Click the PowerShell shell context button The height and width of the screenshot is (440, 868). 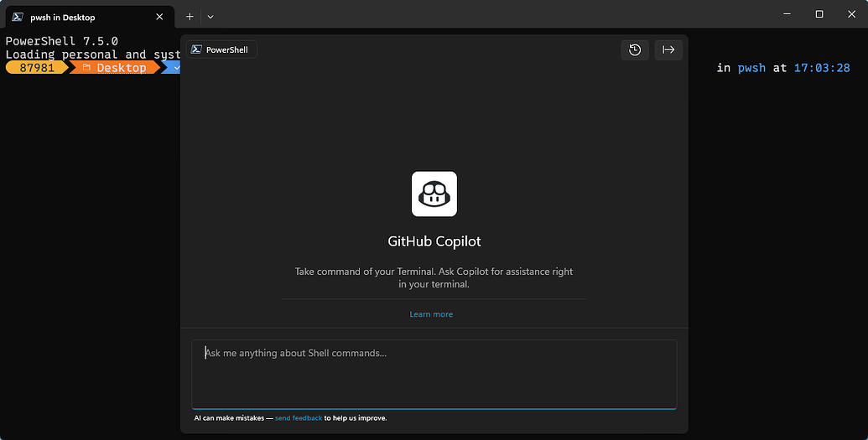coord(221,49)
